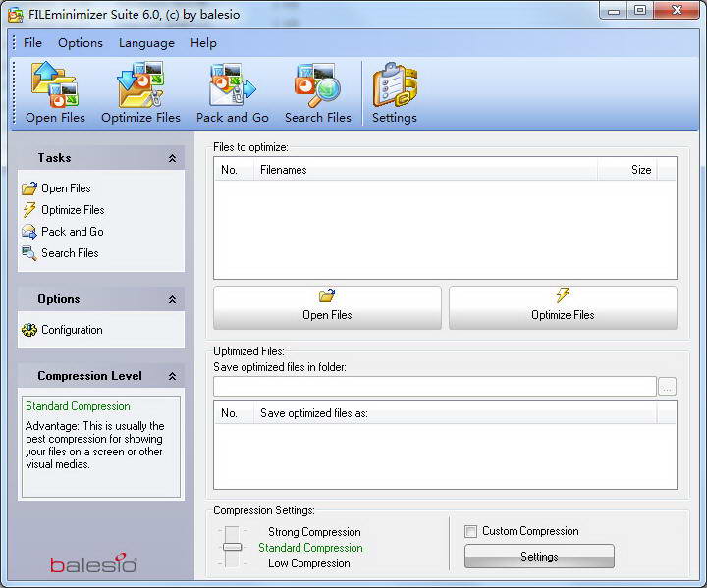Click the FILEminimizer app icon in title bar
This screenshot has width=707, height=588.
pos(16,15)
